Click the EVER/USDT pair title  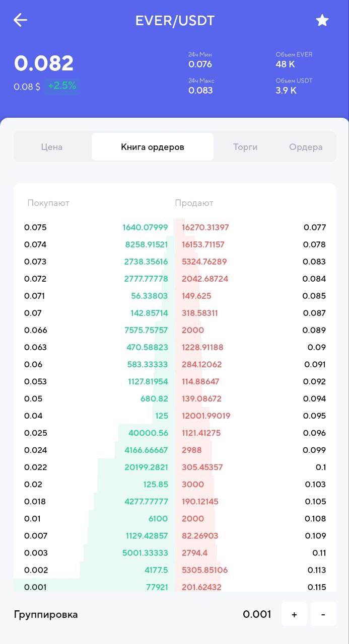(x=175, y=21)
